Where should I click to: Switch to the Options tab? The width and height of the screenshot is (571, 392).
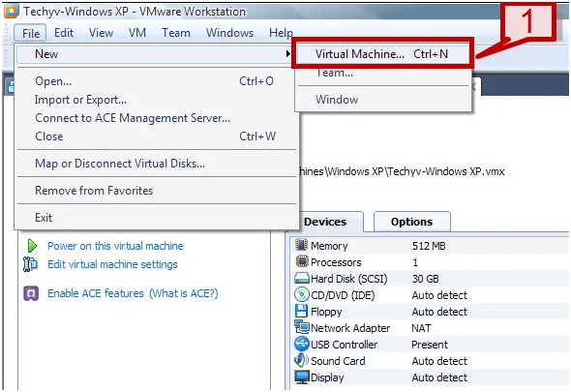tap(412, 222)
